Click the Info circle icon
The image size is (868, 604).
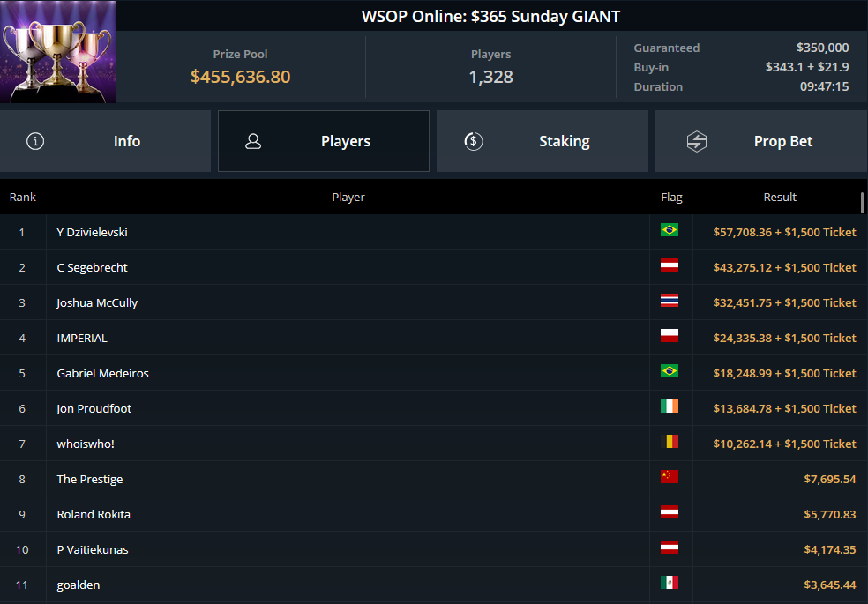(35, 141)
